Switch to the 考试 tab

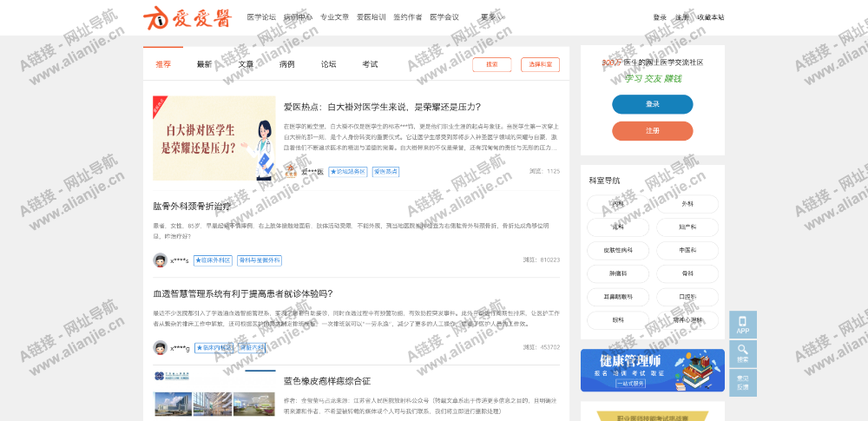tap(371, 64)
